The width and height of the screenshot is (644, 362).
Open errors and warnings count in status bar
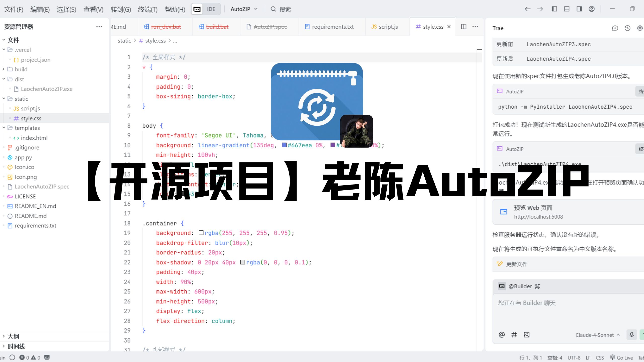(30, 357)
